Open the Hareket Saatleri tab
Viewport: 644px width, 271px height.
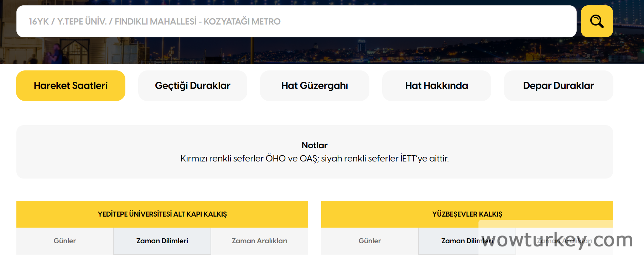(71, 86)
